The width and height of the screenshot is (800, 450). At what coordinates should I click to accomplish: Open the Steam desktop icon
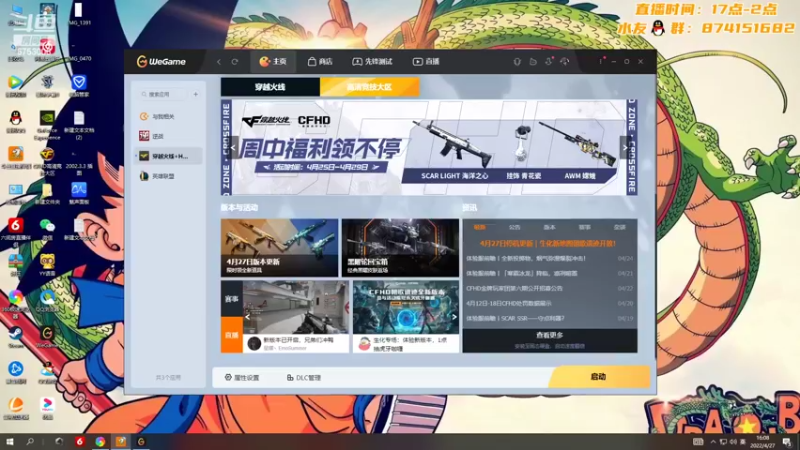pyautogui.click(x=15, y=337)
